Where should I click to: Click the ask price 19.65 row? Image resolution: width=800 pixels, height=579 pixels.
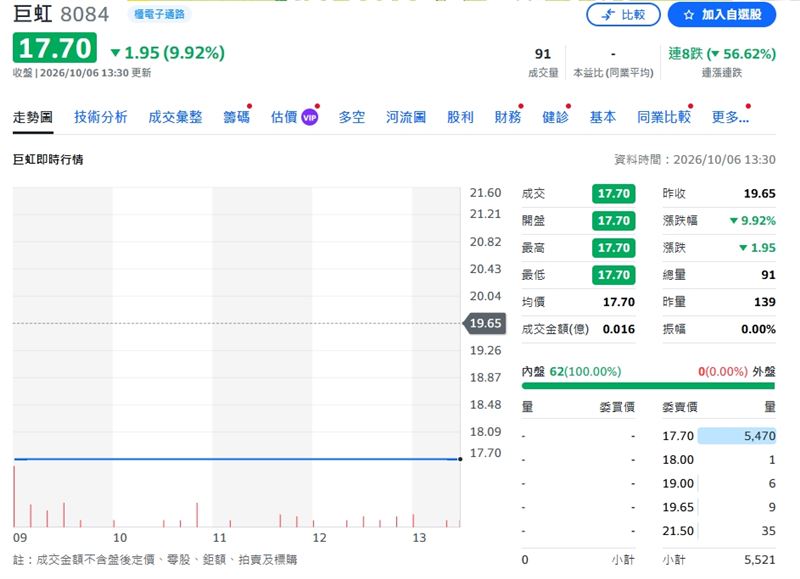pos(719,507)
